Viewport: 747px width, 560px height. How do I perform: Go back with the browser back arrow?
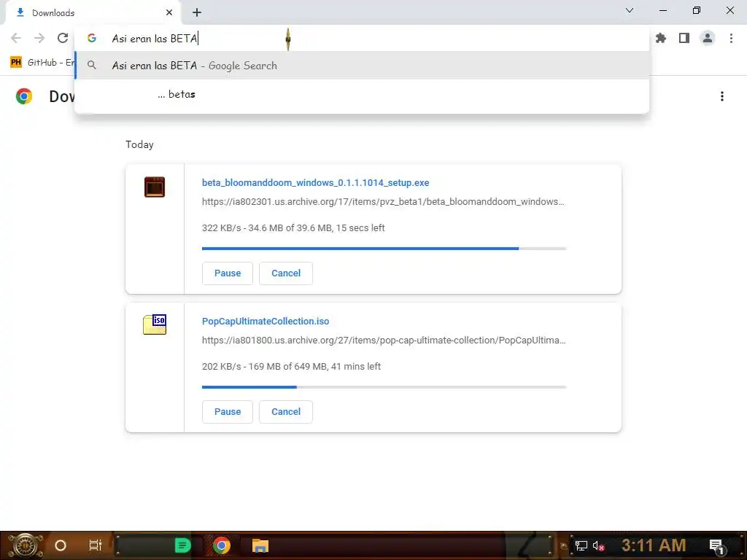tap(16, 38)
